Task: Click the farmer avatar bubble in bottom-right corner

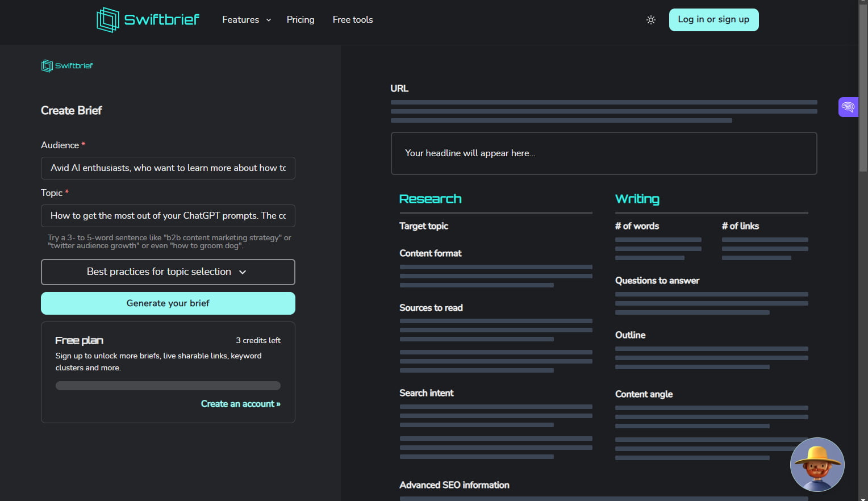Action: pos(817,464)
